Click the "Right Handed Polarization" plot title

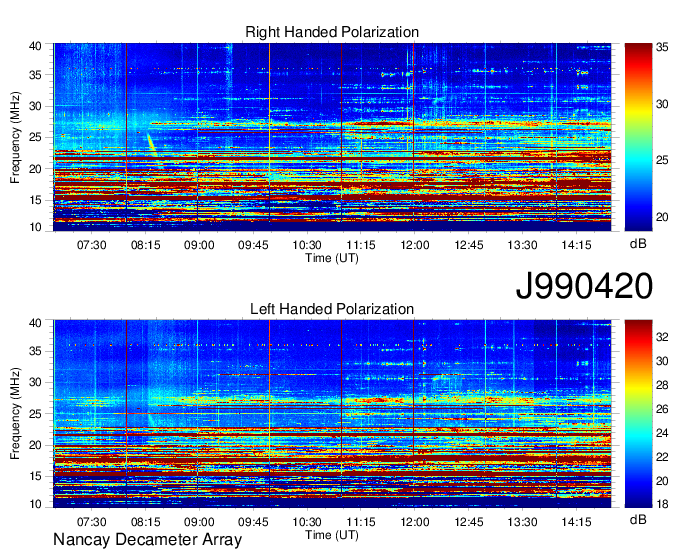(332, 32)
